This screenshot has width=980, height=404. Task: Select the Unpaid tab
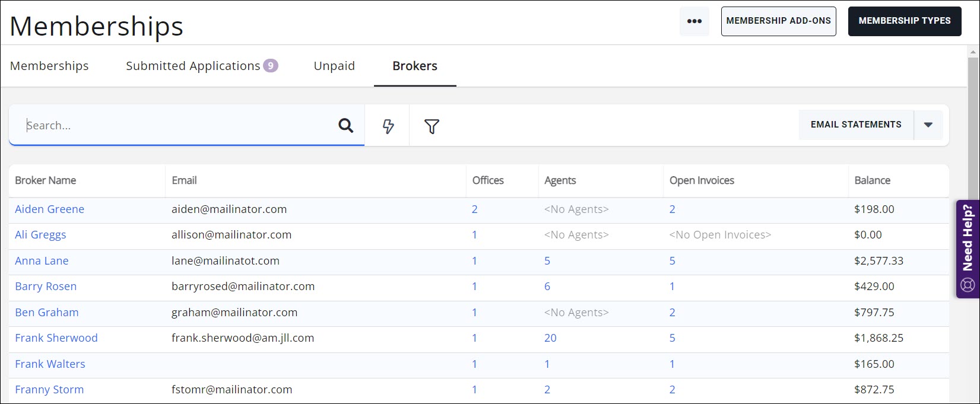pos(334,66)
